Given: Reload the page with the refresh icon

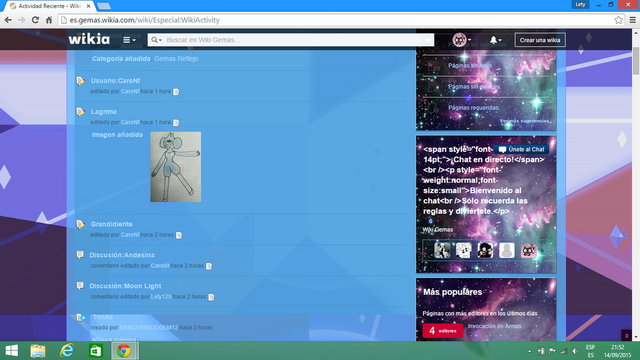Looking at the screenshot, I should pos(36,20).
